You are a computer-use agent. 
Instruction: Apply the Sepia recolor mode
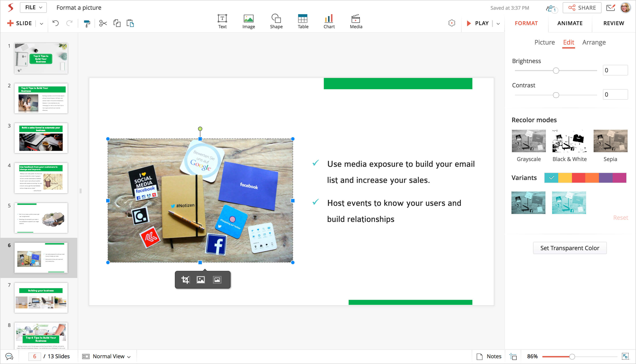pos(610,141)
